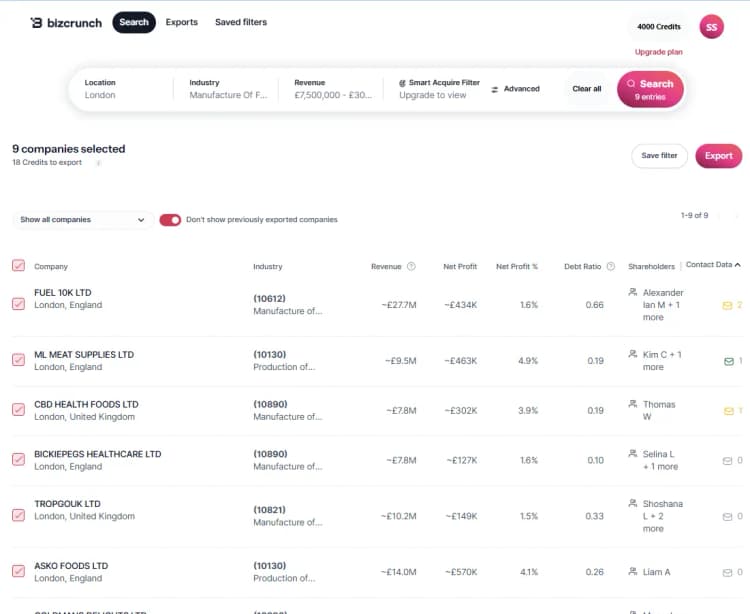Click shareholder icon next to Thomas W
Screen dimensions: 750x614
633,404
